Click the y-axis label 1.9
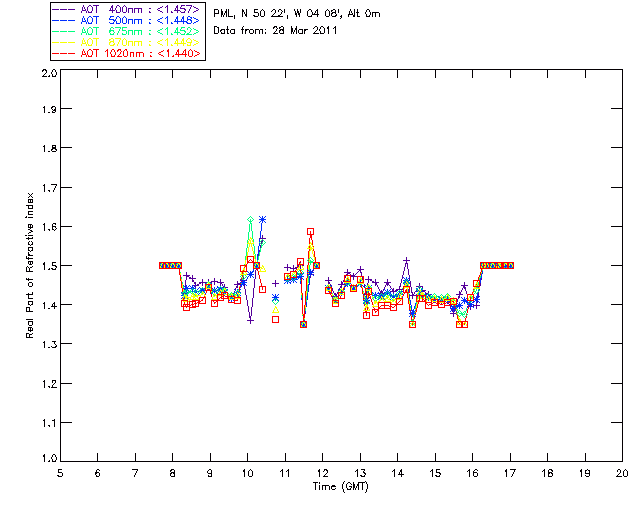 tap(49, 109)
